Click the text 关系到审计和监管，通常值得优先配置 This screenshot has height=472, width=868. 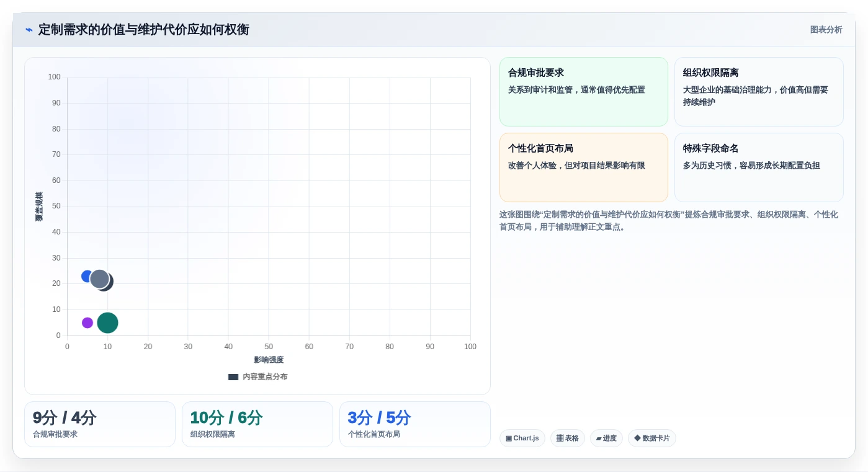pos(576,90)
